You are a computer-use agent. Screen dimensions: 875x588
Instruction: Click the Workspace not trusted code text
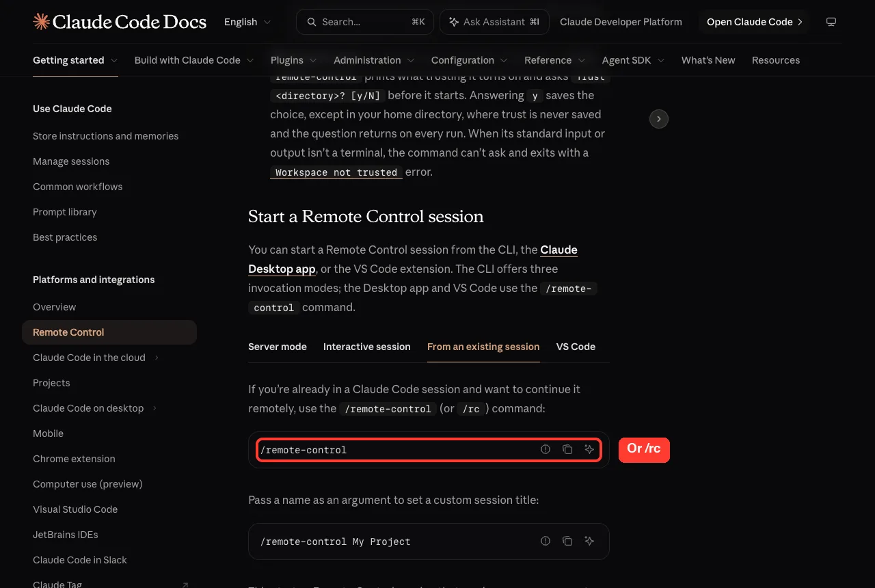coord(336,172)
